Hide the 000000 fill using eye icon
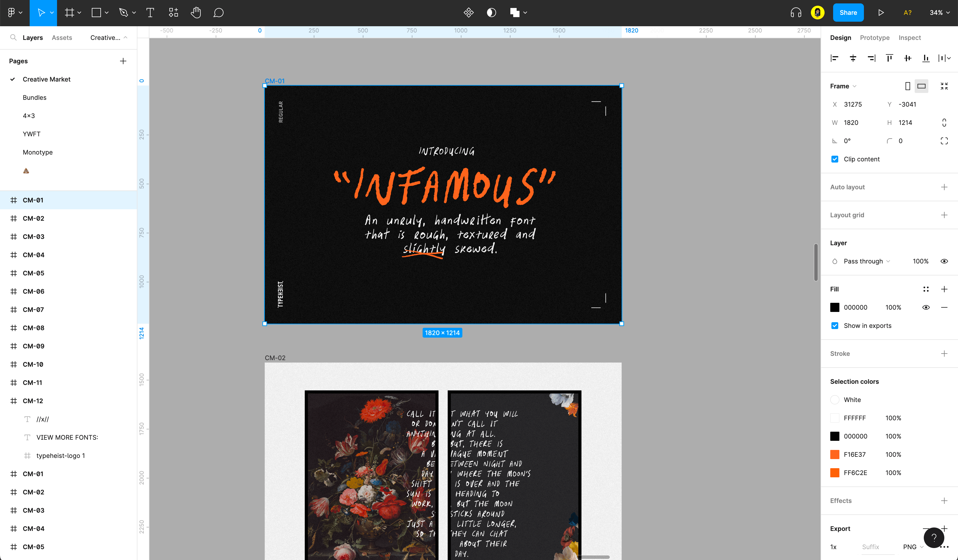Viewport: 958px width, 560px height. pyautogui.click(x=926, y=308)
